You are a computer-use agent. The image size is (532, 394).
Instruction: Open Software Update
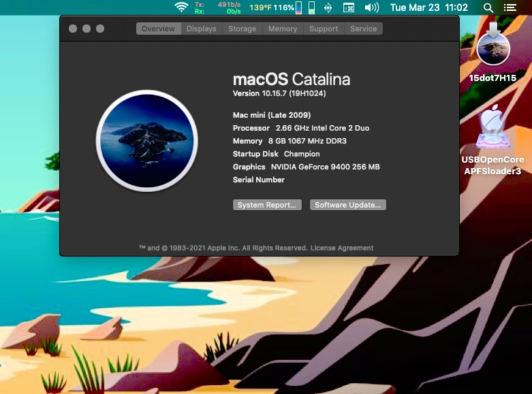[x=348, y=205]
